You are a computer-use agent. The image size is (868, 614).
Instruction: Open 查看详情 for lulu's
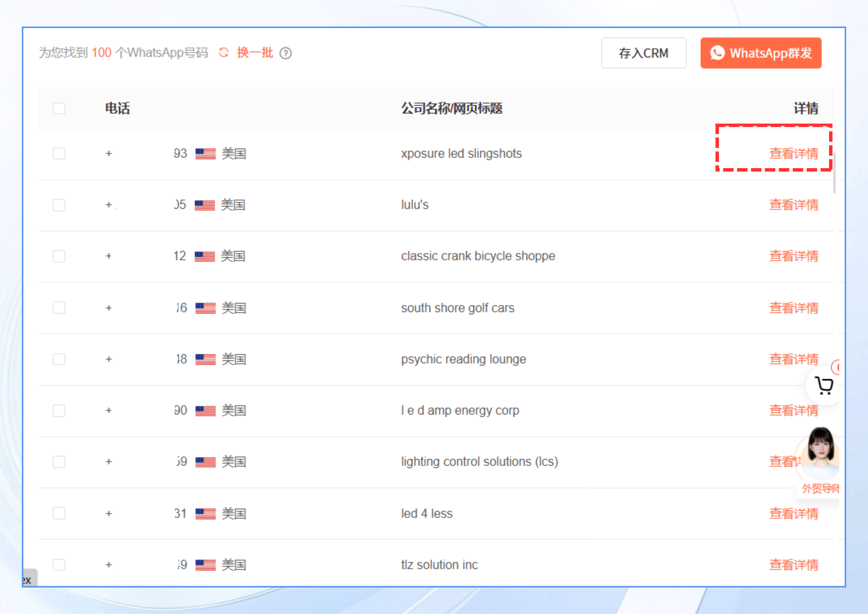[x=794, y=205]
